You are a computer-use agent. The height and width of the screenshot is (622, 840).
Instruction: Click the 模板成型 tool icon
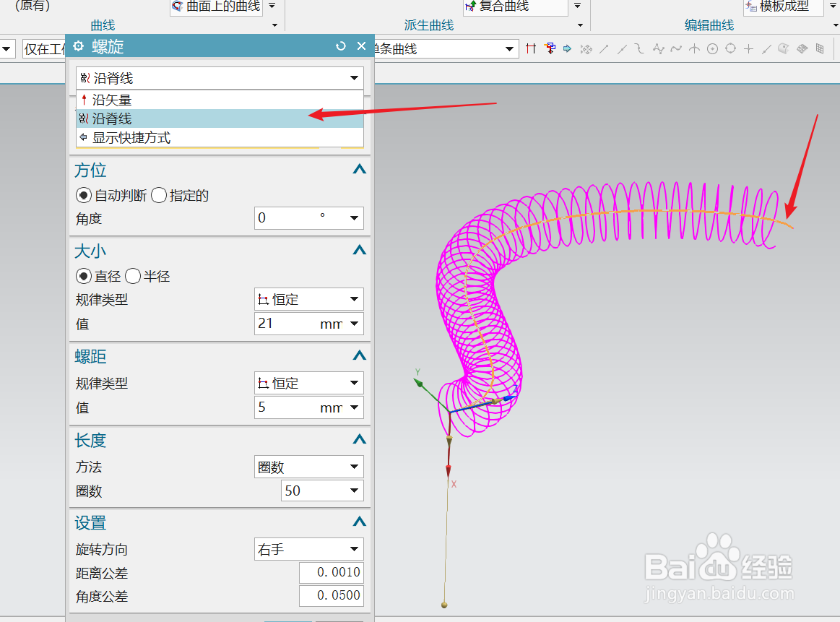coord(751,6)
